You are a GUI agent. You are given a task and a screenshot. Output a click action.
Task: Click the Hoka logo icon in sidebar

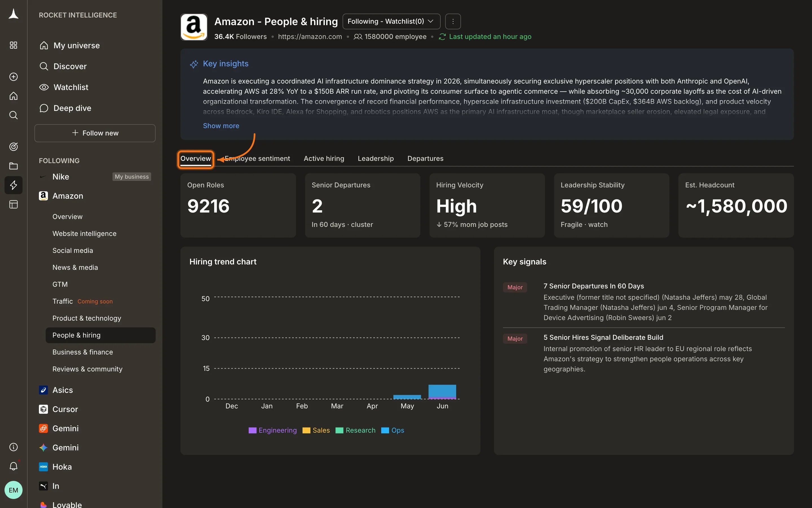43,467
